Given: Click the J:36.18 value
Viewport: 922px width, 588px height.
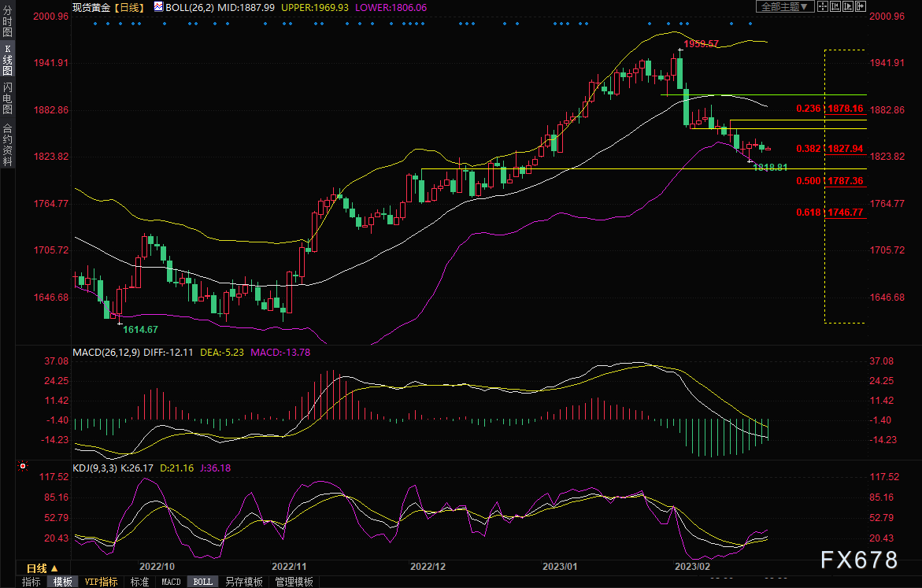Looking at the screenshot, I should [x=215, y=468].
